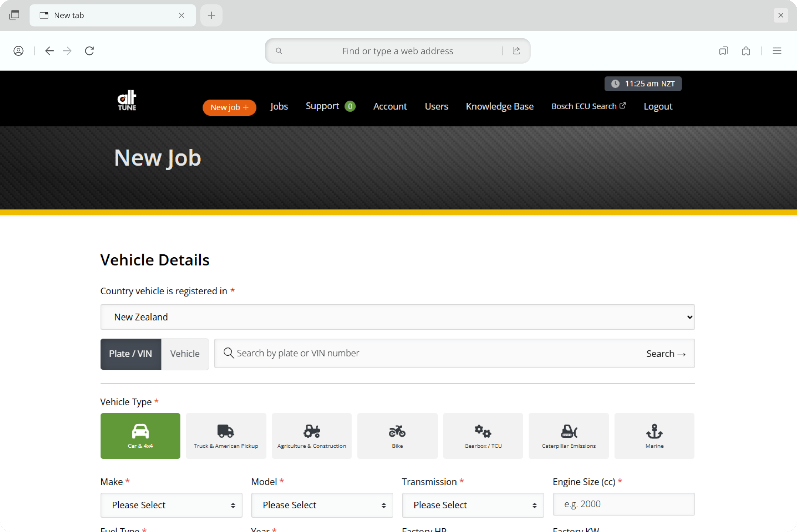Click the orange New job button
Image resolution: width=797 pixels, height=532 pixels.
click(x=229, y=108)
